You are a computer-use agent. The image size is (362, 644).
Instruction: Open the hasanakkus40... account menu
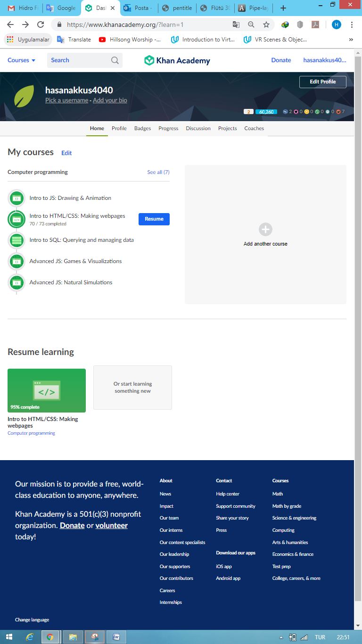click(x=325, y=60)
